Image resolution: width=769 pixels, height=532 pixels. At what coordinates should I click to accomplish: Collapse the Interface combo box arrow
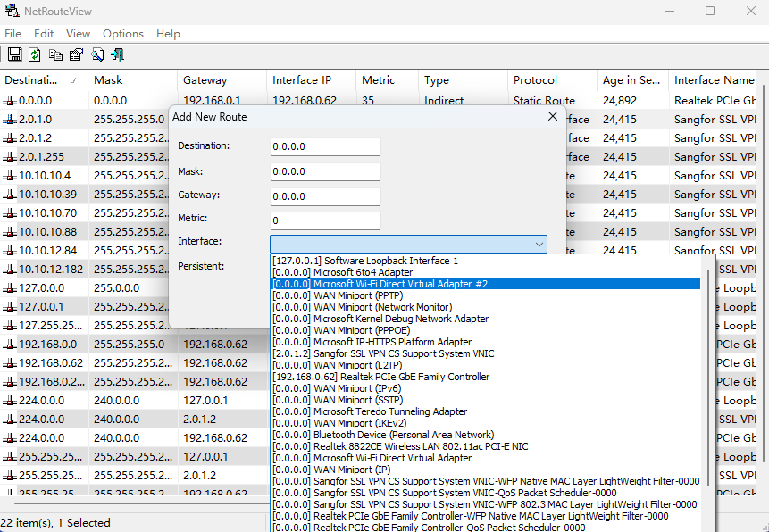(539, 244)
